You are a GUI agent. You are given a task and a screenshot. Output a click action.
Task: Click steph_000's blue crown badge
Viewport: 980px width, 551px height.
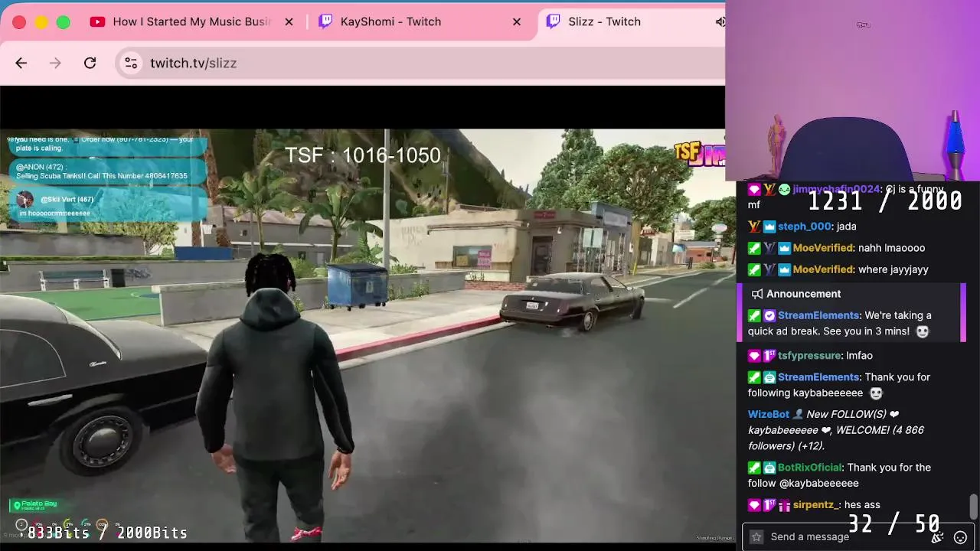click(769, 227)
